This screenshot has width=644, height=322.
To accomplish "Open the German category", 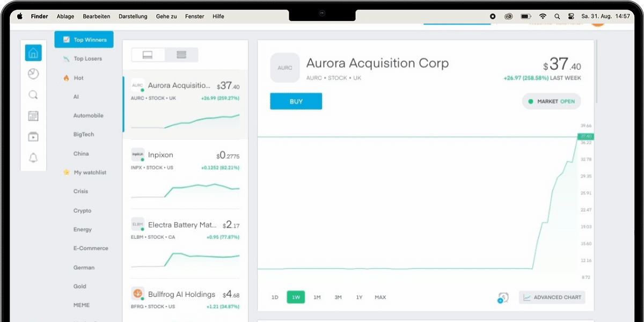I will click(x=84, y=267).
